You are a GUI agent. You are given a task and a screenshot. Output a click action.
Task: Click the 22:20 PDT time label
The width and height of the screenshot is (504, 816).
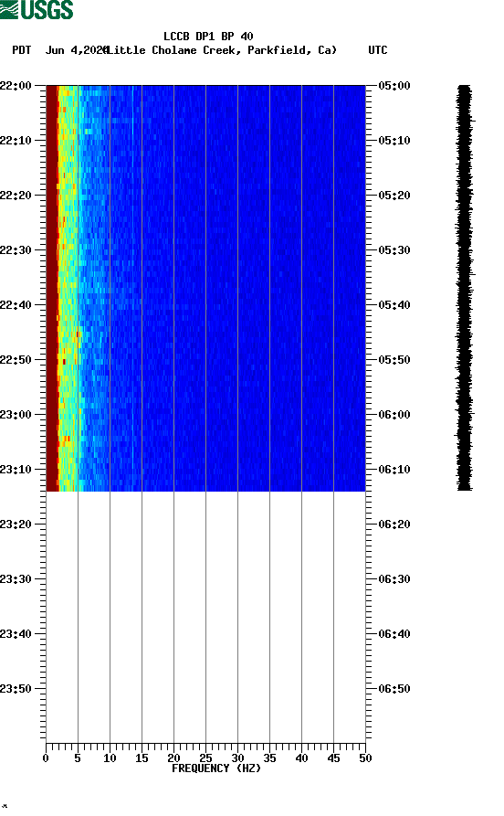[16, 196]
